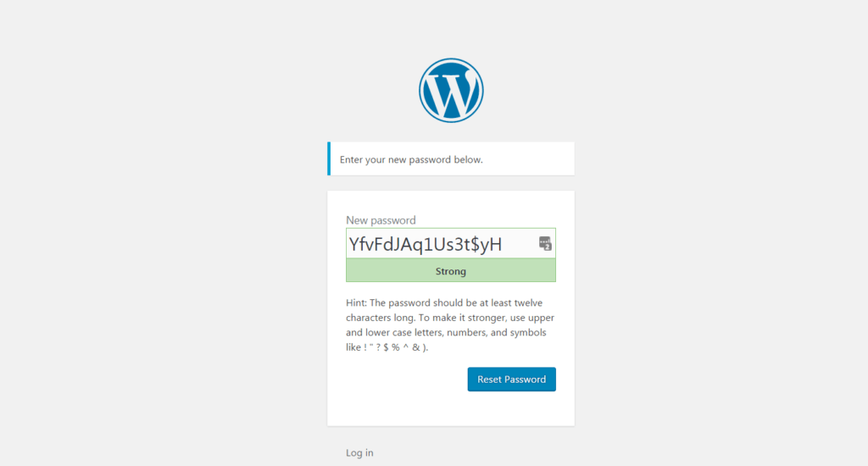Focus the New password input field
Viewport: 868px width, 466px height.
coord(451,243)
